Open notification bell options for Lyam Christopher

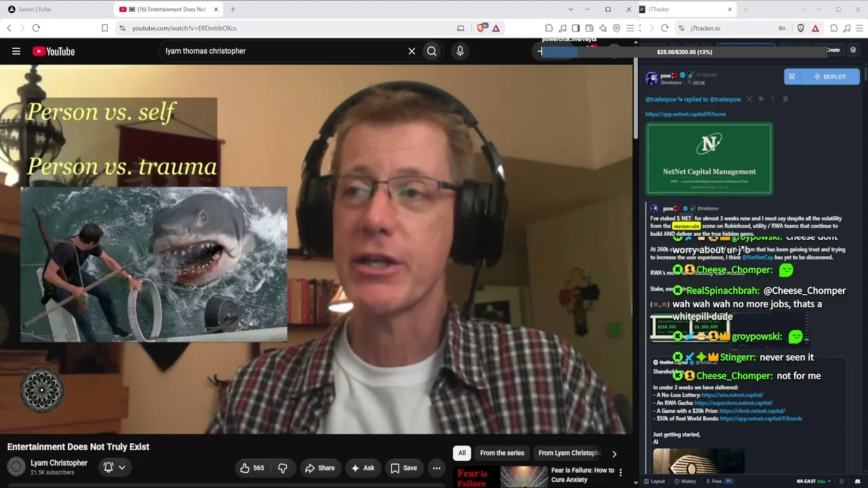pyautogui.click(x=114, y=467)
